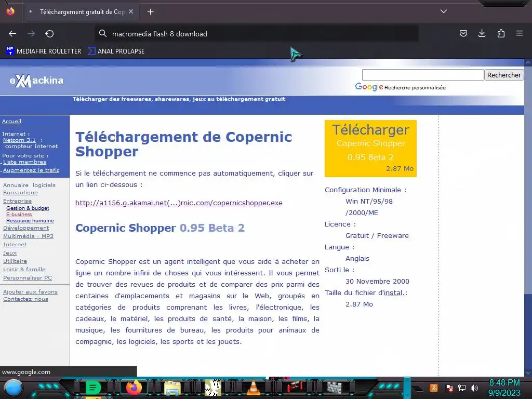
Task: Click the orange tray notification icon
Action: tap(434, 388)
